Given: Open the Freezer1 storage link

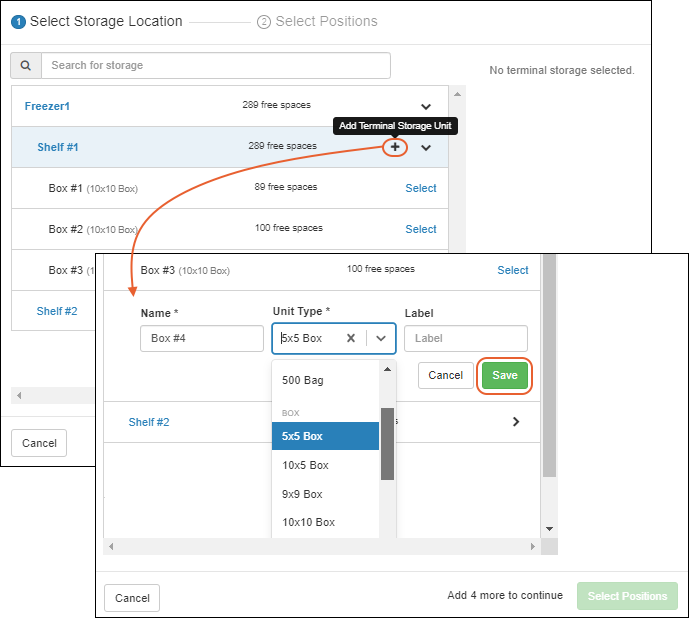Looking at the screenshot, I should click(47, 106).
